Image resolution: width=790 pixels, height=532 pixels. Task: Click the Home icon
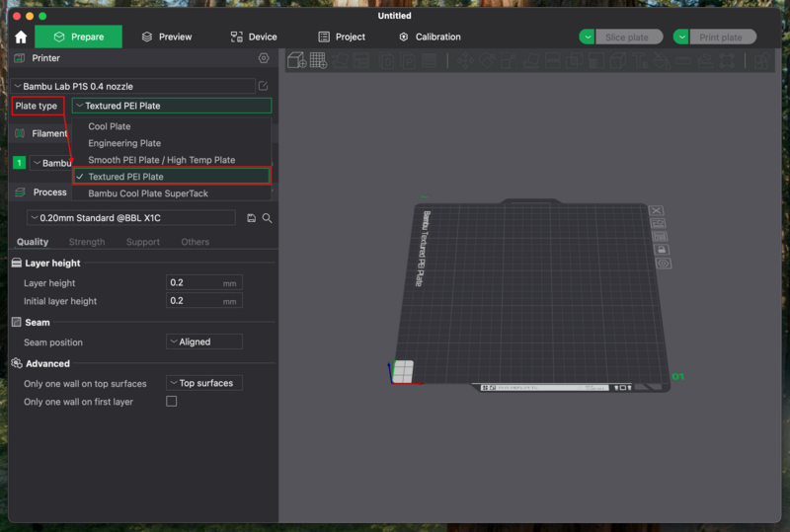(21, 38)
